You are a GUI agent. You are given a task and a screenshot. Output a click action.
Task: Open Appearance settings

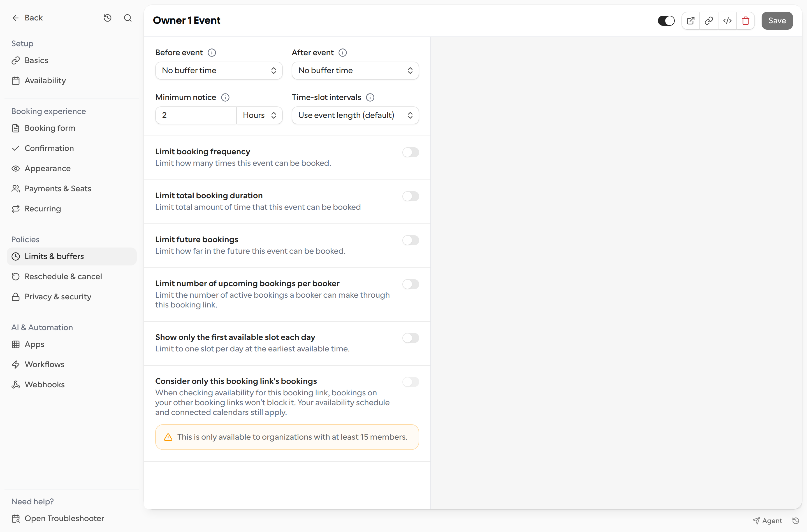(72, 169)
